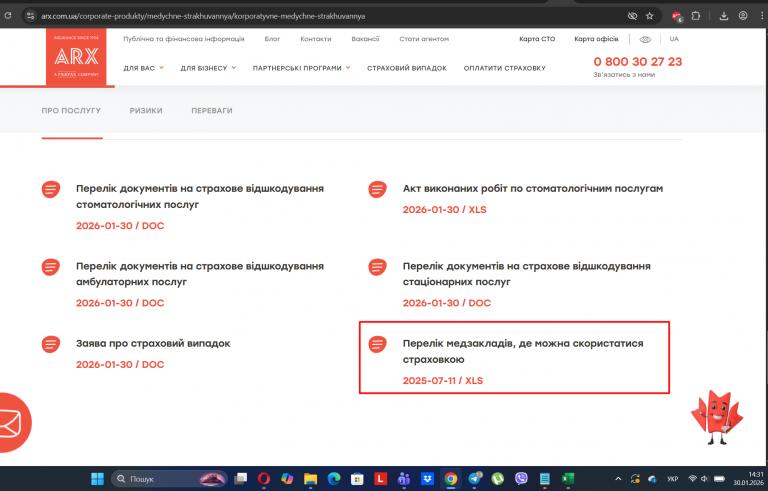Viewport: 768px width, 491px height.
Task: Open File Explorer from the taskbar
Action: pos(311,479)
